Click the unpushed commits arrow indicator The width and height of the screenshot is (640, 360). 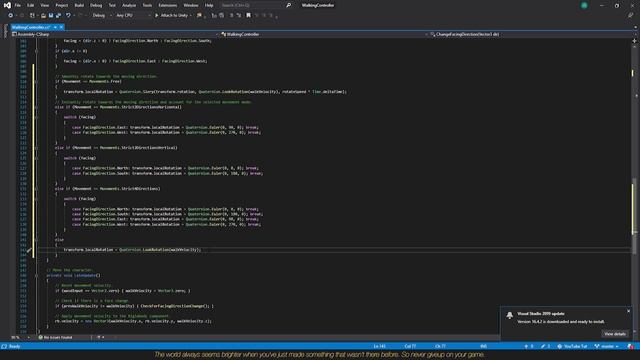[529, 346]
